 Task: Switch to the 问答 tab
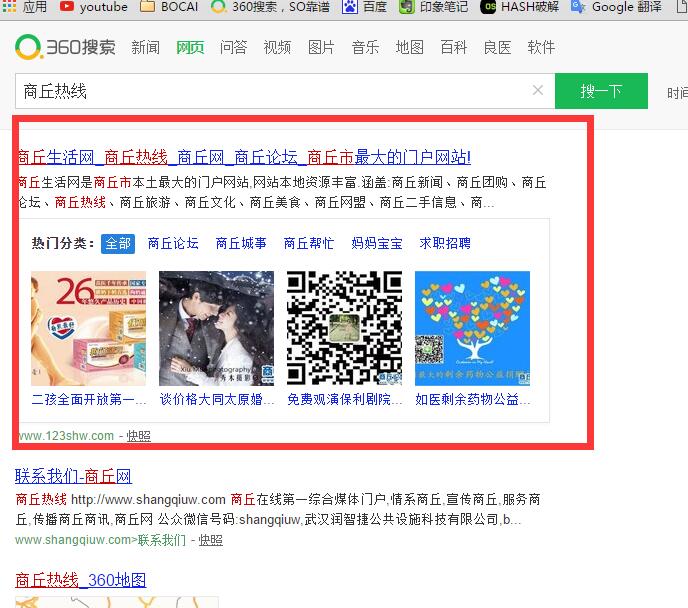(233, 47)
